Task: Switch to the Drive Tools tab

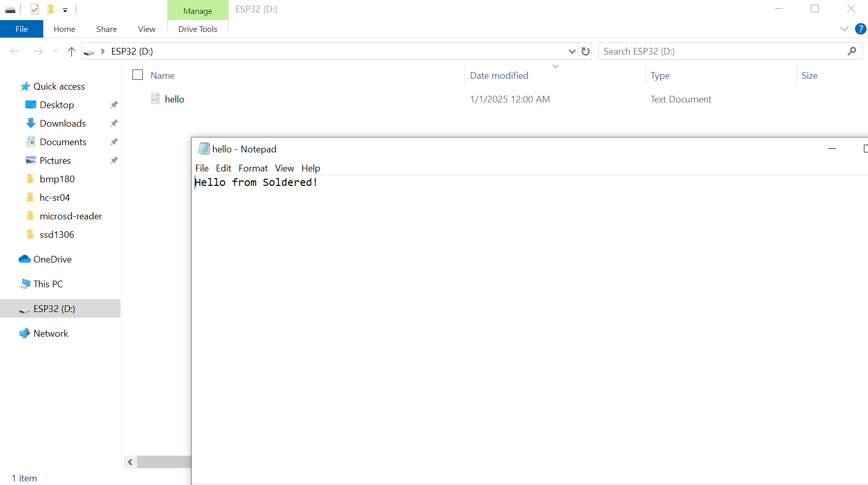Action: click(197, 29)
